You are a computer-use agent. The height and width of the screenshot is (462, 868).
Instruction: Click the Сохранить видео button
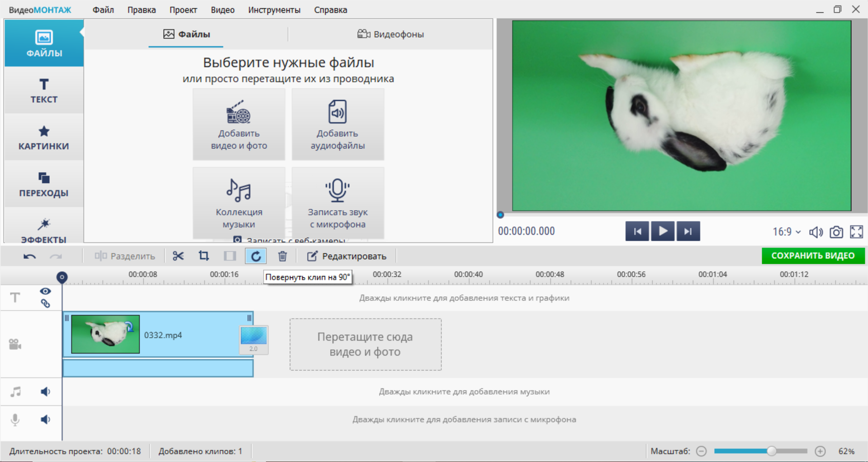[813, 256]
